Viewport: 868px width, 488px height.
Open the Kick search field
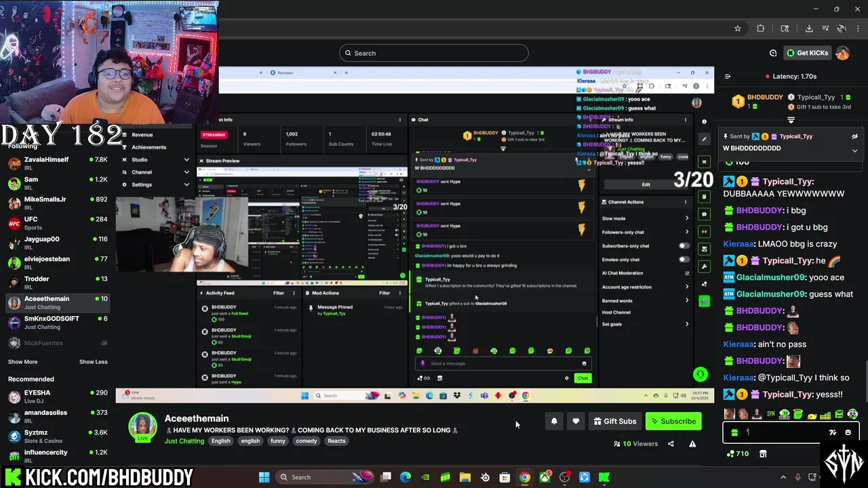[x=434, y=53]
